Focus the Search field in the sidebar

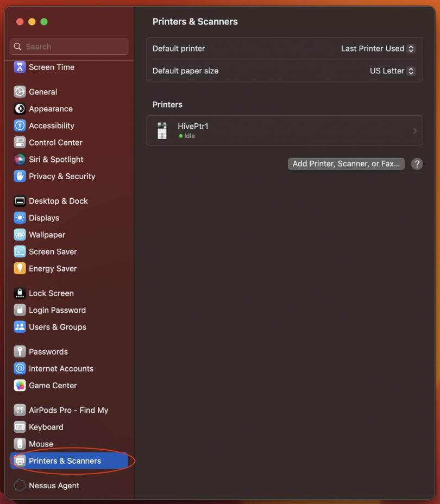click(69, 47)
